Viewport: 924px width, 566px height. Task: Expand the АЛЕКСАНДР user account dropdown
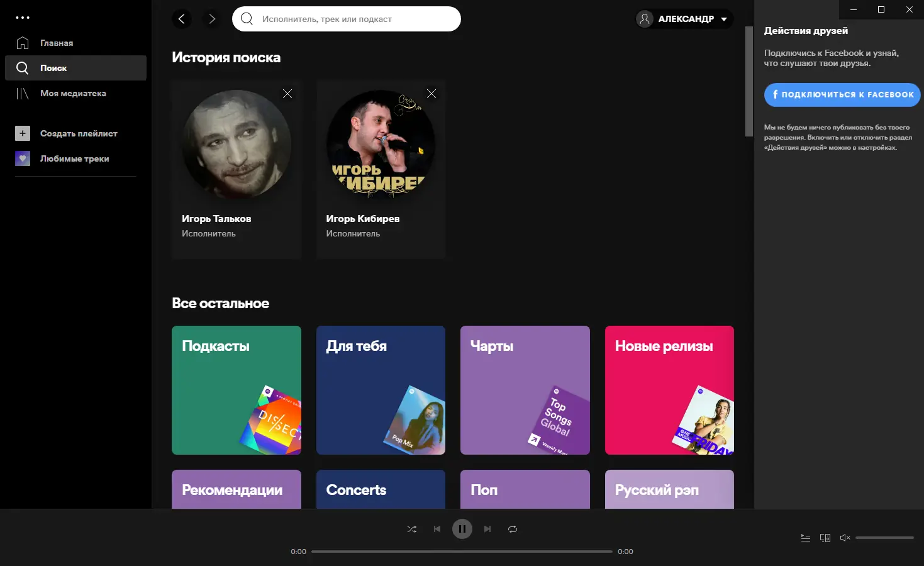coord(684,19)
